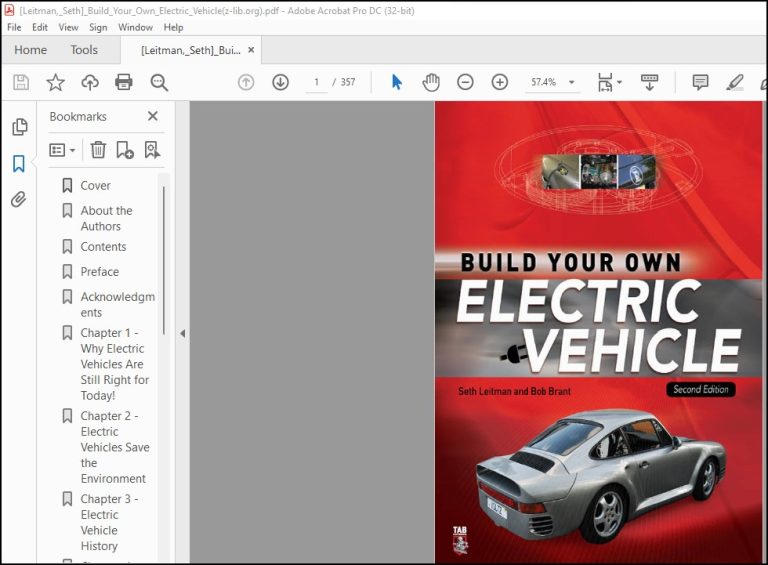Open the Attachments paperclip panel
This screenshot has height=565, width=768.
tap(19, 199)
